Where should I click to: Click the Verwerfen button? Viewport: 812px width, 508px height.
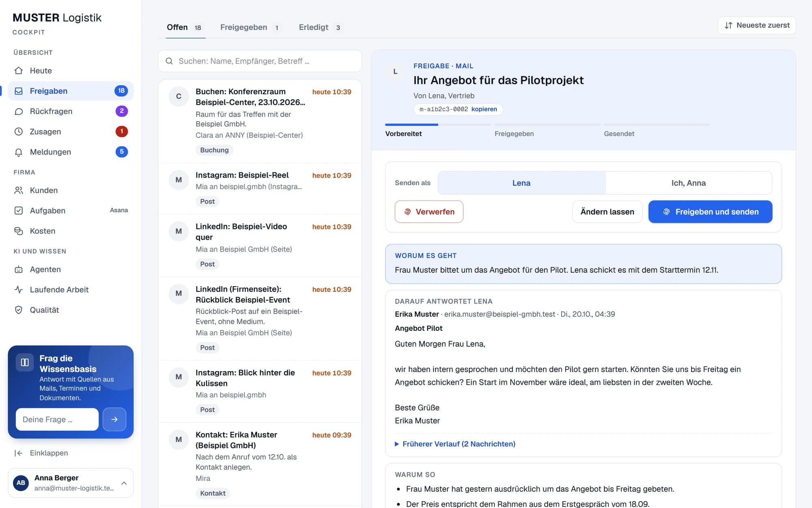429,212
